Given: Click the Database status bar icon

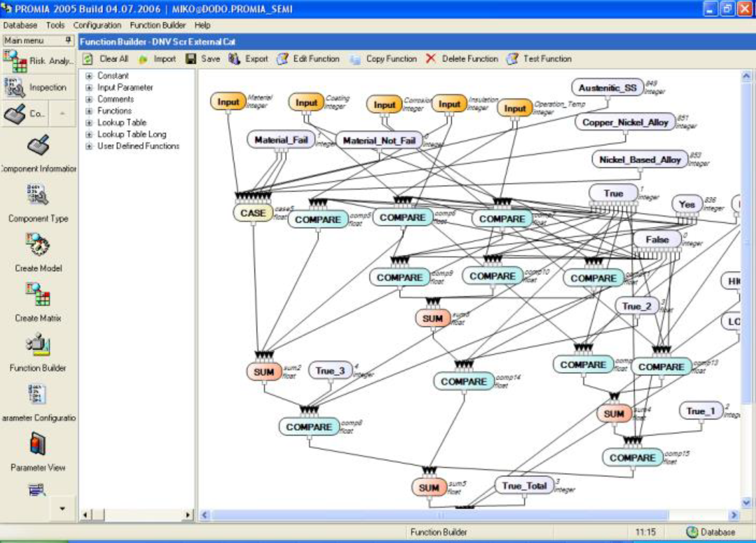Looking at the screenshot, I should coord(692,532).
